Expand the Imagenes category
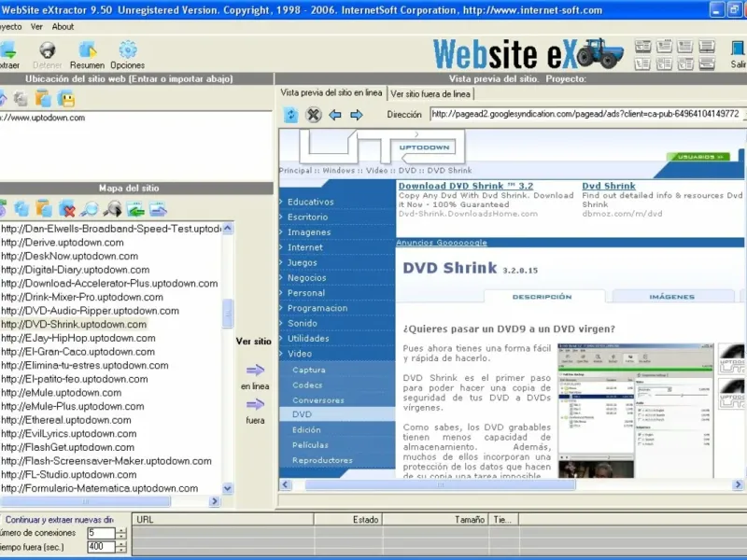 (309, 232)
